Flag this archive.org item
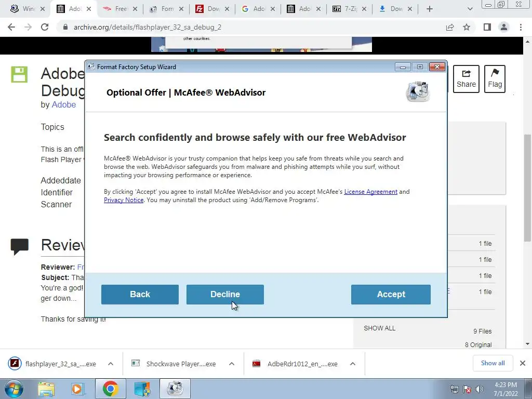Screen dimensions: 532x399 point(495,79)
